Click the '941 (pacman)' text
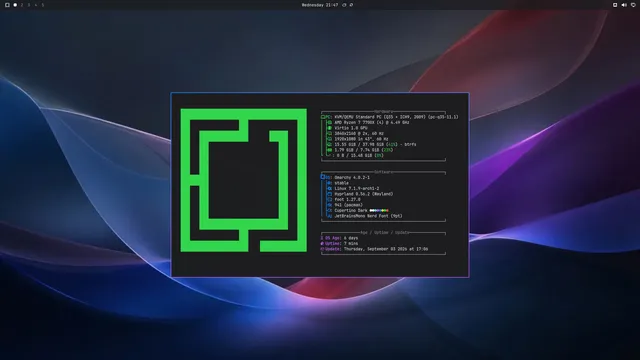Screen dimensions: 640x360 coord(349,205)
